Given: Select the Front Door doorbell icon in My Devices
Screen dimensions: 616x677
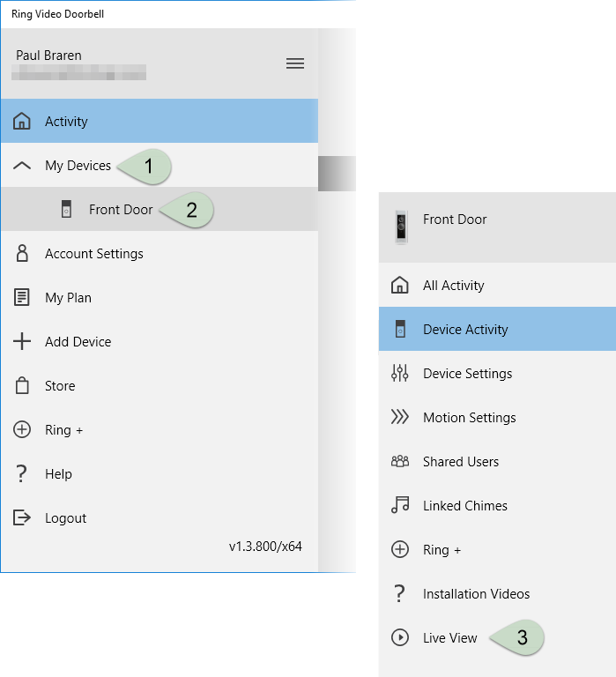Looking at the screenshot, I should (x=66, y=209).
